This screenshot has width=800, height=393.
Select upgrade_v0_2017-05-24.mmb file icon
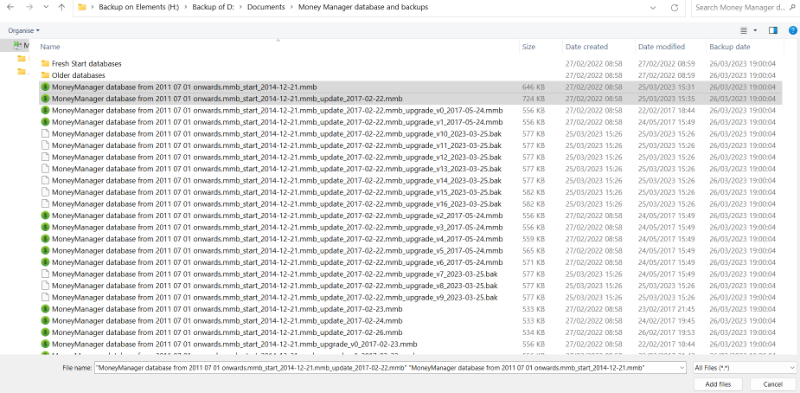(x=45, y=110)
